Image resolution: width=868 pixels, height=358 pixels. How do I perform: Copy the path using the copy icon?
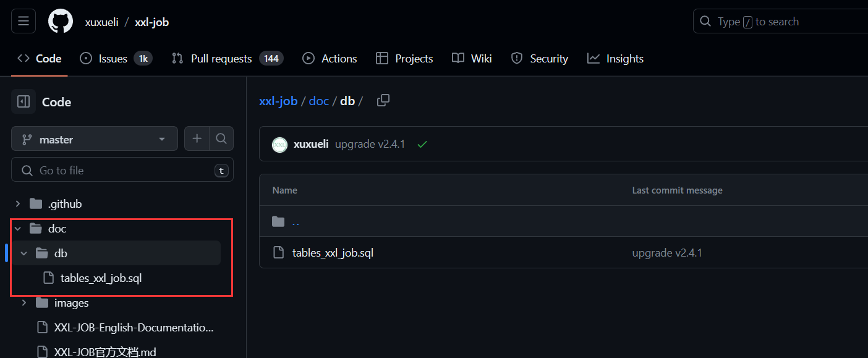point(383,100)
